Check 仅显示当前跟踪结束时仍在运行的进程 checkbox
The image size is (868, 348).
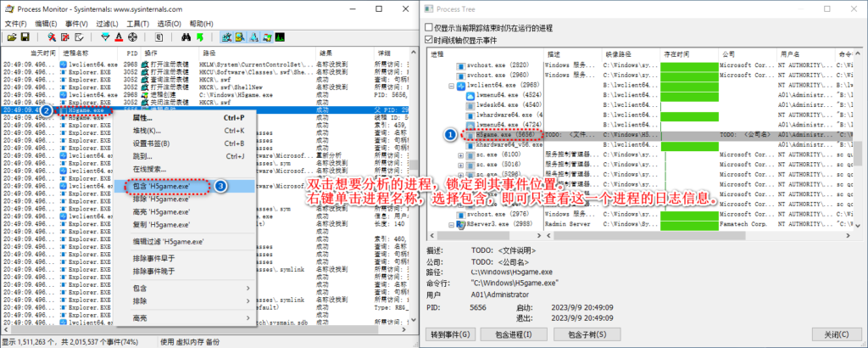tap(428, 28)
